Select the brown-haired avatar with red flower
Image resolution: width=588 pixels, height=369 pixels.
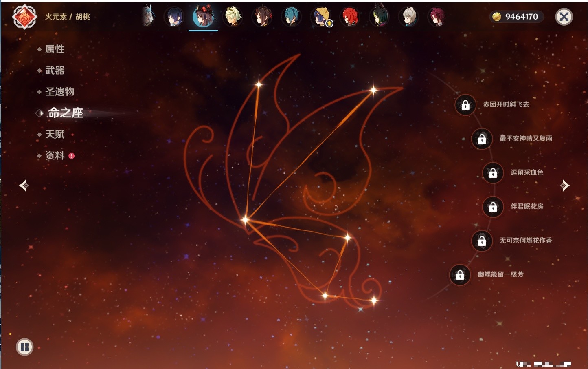click(x=262, y=17)
